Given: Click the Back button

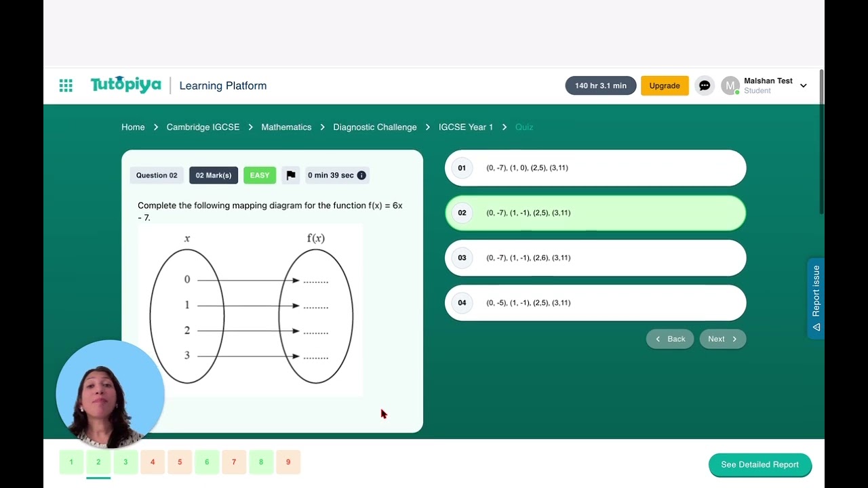Looking at the screenshot, I should coord(670,339).
